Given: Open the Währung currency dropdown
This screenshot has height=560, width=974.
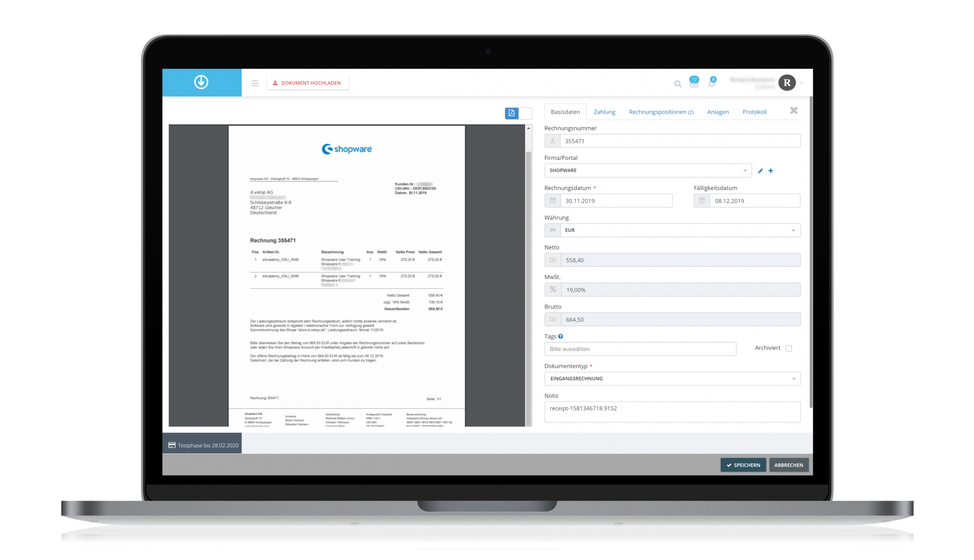Looking at the screenshot, I should [x=794, y=230].
